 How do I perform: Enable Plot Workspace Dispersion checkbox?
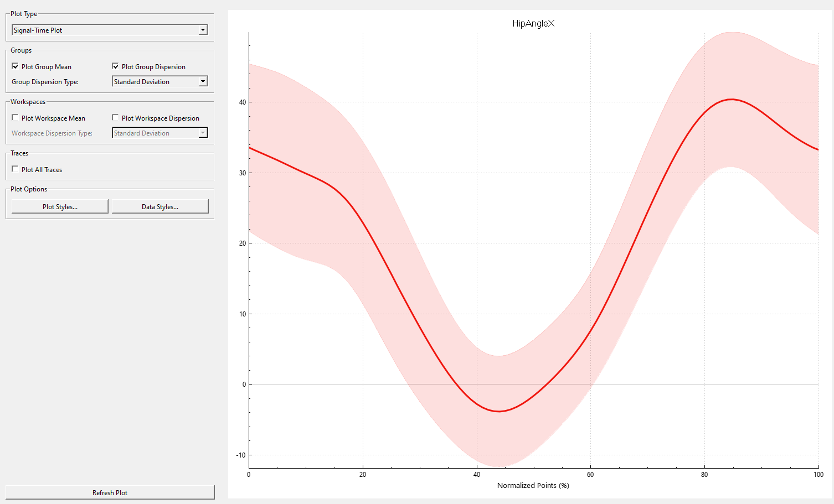115,118
